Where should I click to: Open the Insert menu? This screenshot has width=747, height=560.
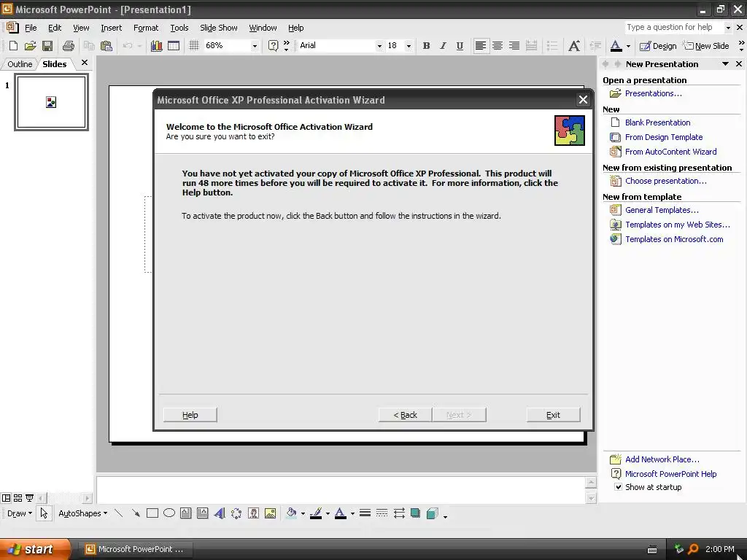(111, 28)
